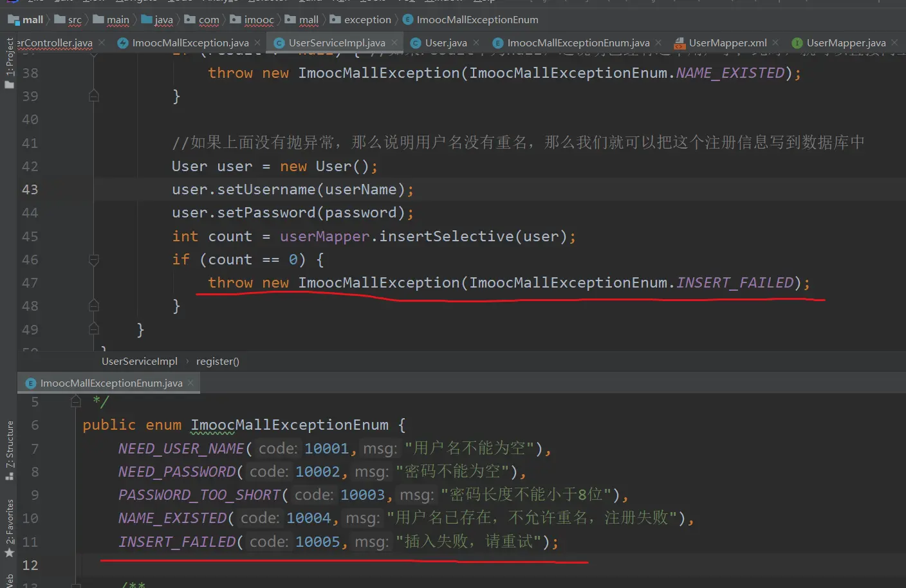
Task: Fold the comment block ending at line 5
Action: tap(76, 401)
